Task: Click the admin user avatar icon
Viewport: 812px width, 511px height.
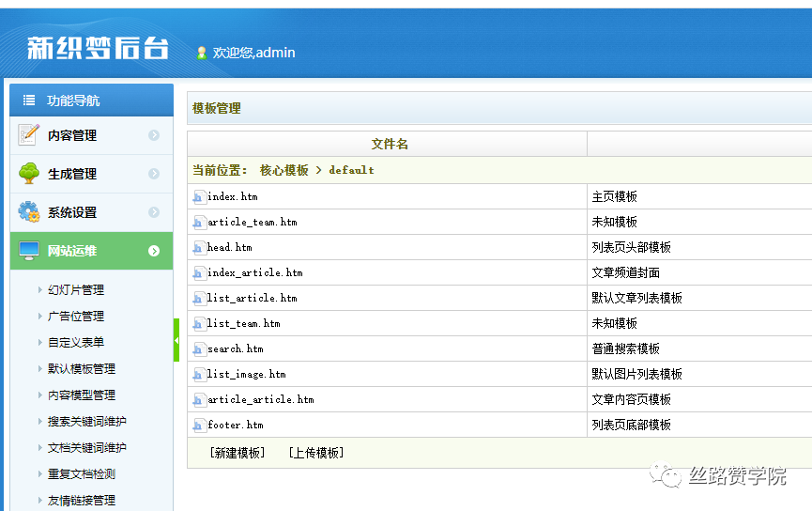Action: coord(202,53)
